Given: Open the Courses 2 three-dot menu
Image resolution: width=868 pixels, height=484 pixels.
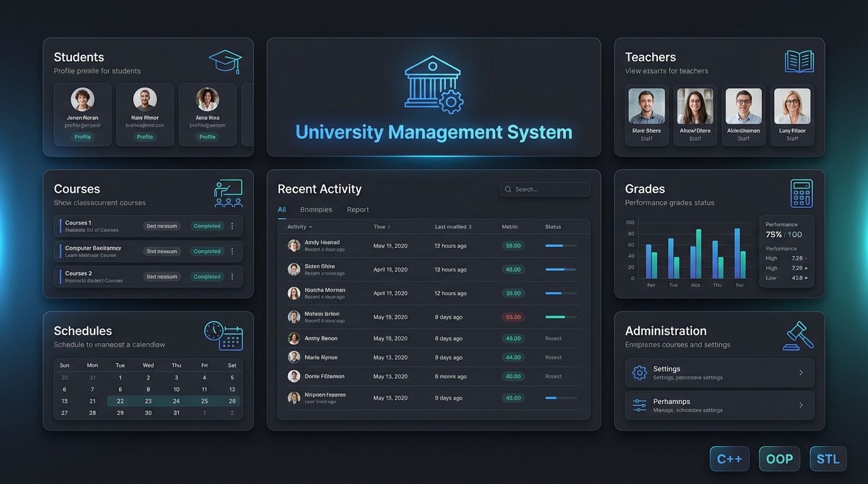Looking at the screenshot, I should 232,277.
